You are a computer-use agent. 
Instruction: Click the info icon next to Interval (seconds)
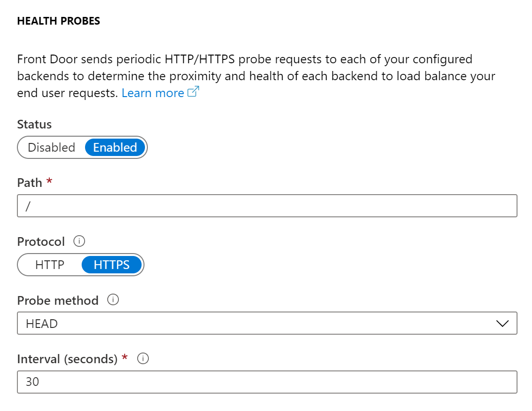click(x=143, y=359)
